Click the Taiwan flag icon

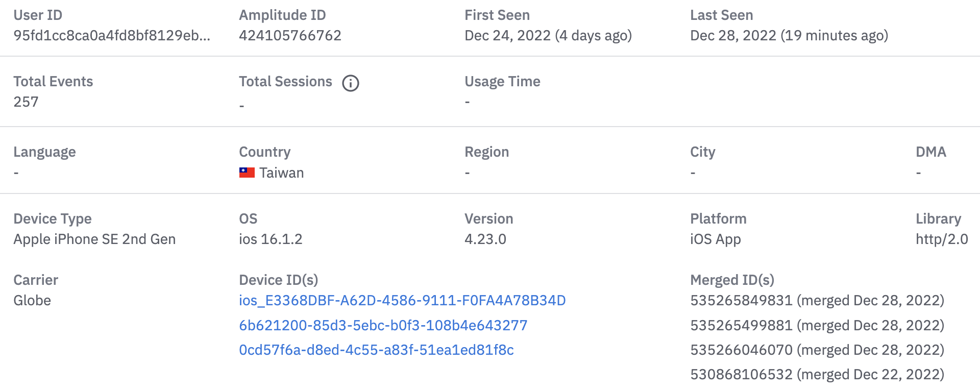point(247,173)
